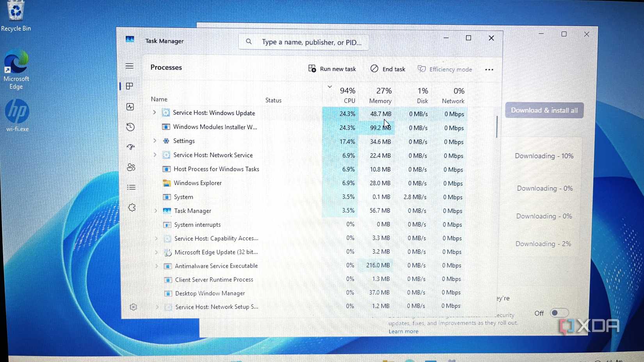Expand the Settings process group
The height and width of the screenshot is (362, 644).
pyautogui.click(x=155, y=140)
